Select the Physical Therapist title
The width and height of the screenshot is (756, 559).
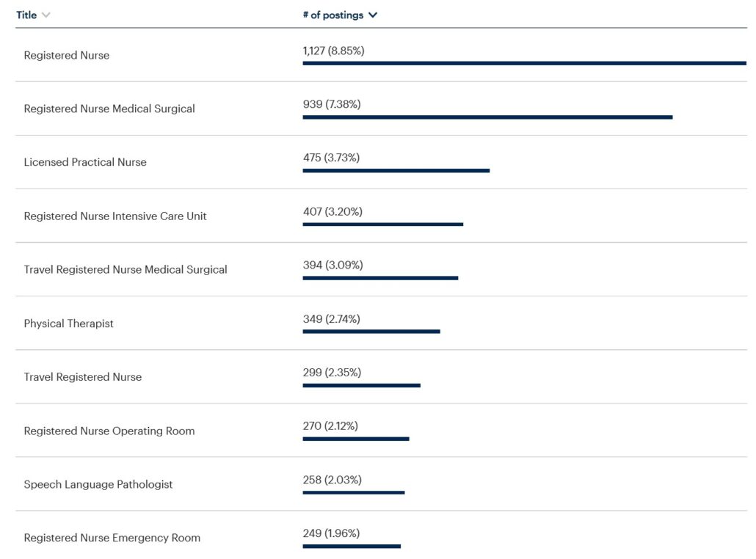pyautogui.click(x=68, y=324)
